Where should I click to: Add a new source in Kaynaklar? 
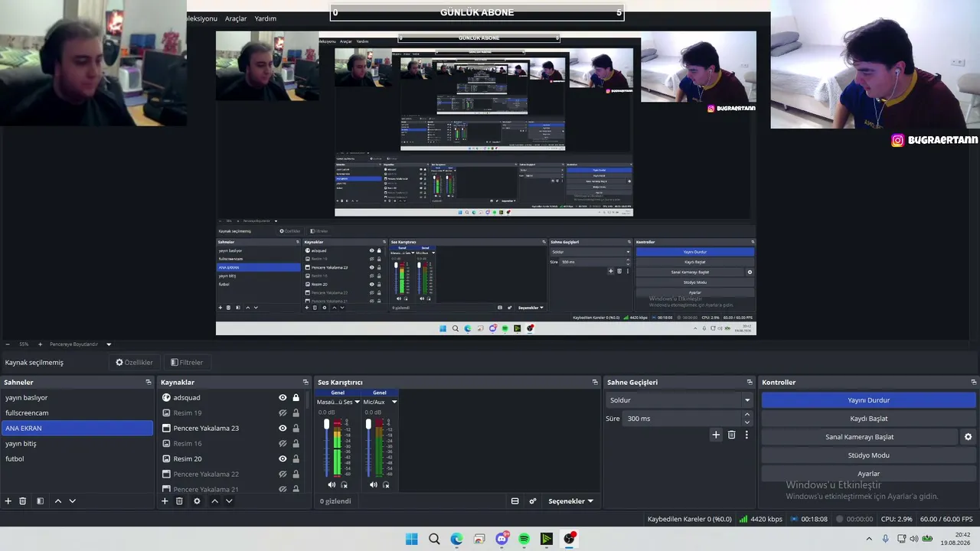click(x=165, y=501)
